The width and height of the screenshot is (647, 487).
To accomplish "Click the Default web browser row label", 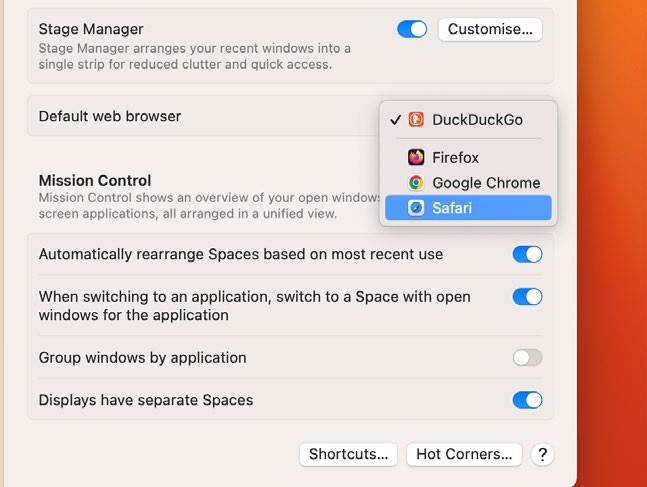I will tap(110, 116).
